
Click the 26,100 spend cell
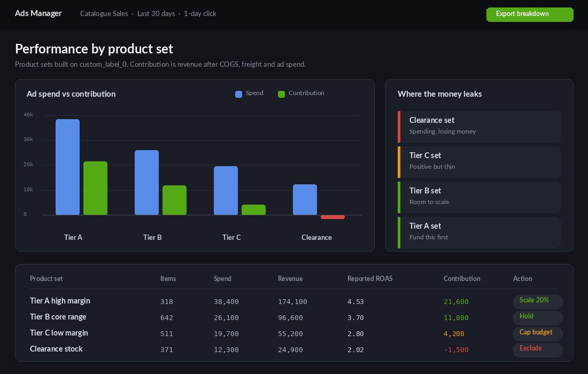pyautogui.click(x=226, y=318)
